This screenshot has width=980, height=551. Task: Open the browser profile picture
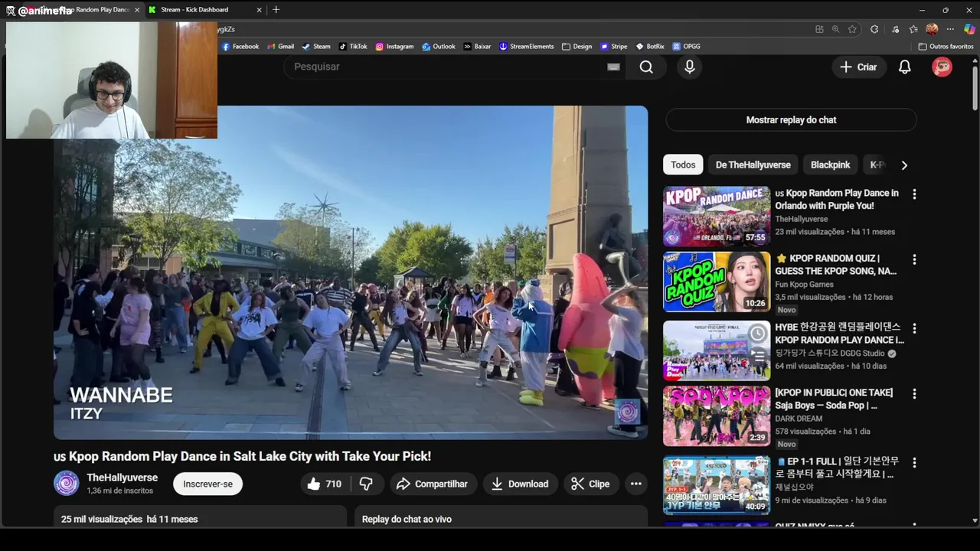(x=932, y=29)
